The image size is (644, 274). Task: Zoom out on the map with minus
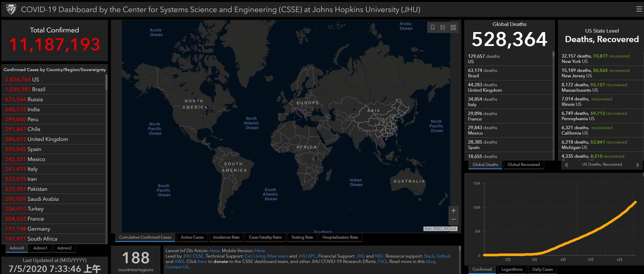453,220
